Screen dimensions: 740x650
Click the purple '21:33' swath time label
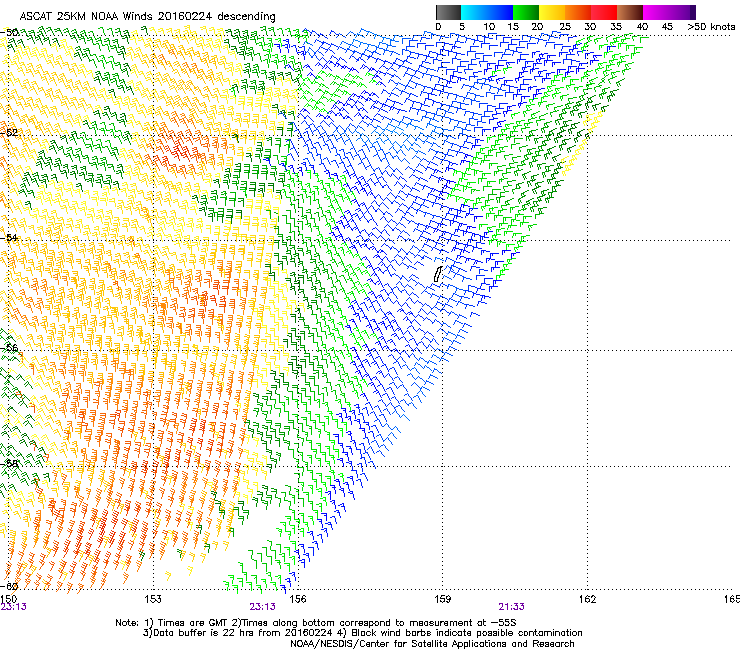tap(512, 607)
